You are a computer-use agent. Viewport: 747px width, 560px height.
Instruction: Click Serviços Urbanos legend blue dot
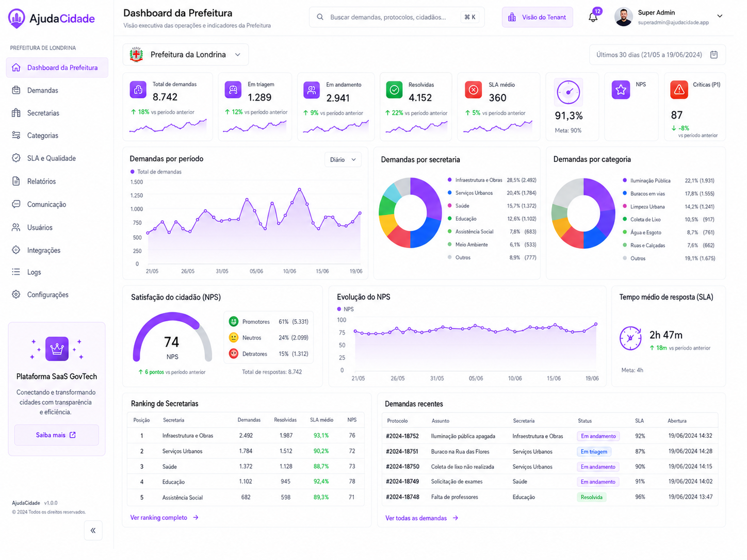(450, 193)
